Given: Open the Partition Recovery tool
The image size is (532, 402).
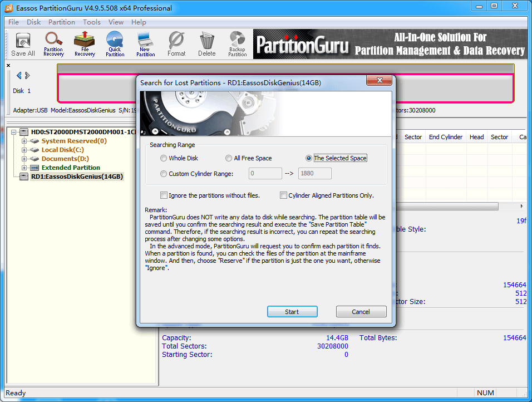Looking at the screenshot, I should point(53,45).
